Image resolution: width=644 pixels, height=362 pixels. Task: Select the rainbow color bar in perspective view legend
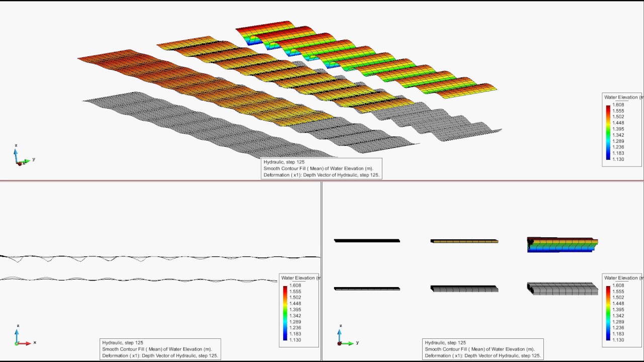coord(608,132)
